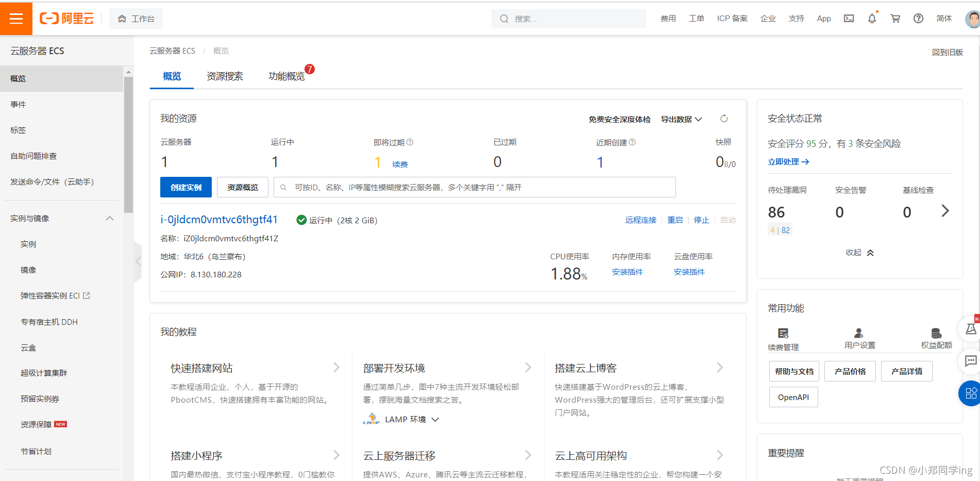980x481 pixels.
Task: Click the 立即处理 link
Action: (x=788, y=162)
